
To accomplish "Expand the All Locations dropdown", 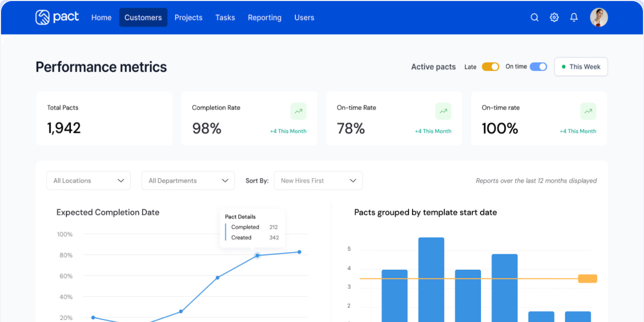I will tap(89, 181).
